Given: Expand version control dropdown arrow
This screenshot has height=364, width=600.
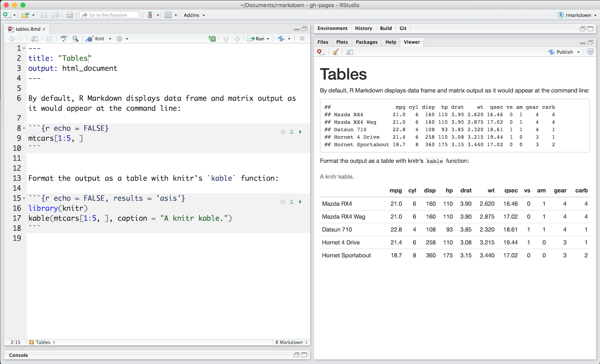Looking at the screenshot, I should [x=158, y=15].
